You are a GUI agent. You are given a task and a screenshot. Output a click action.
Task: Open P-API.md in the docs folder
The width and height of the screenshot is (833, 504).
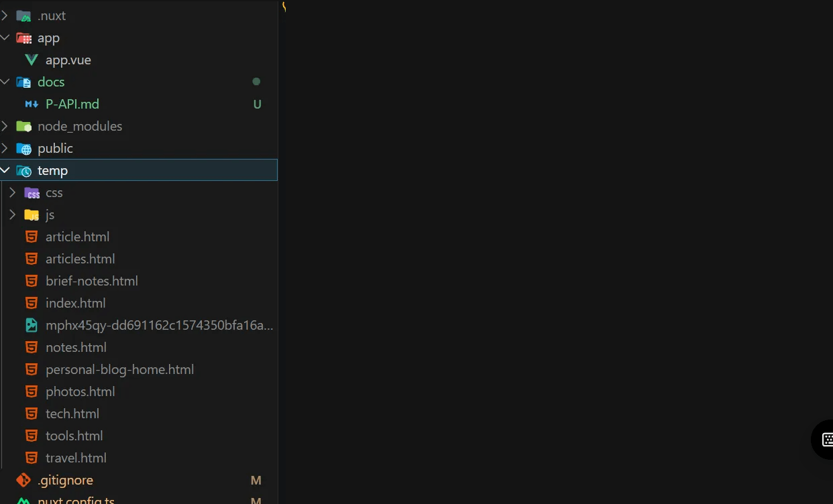(x=72, y=104)
